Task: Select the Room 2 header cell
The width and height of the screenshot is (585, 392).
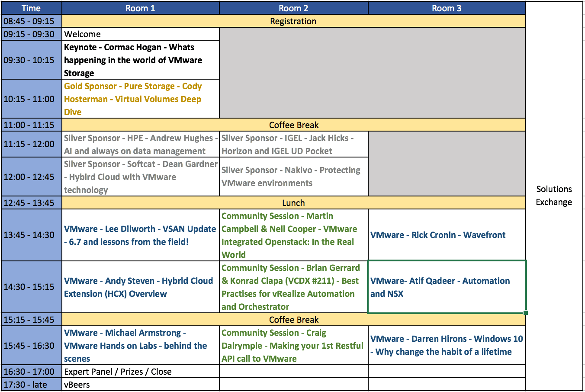Action: 294,8
